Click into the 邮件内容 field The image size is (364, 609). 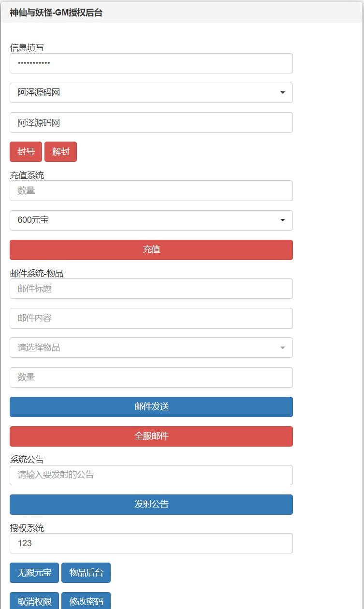click(151, 318)
